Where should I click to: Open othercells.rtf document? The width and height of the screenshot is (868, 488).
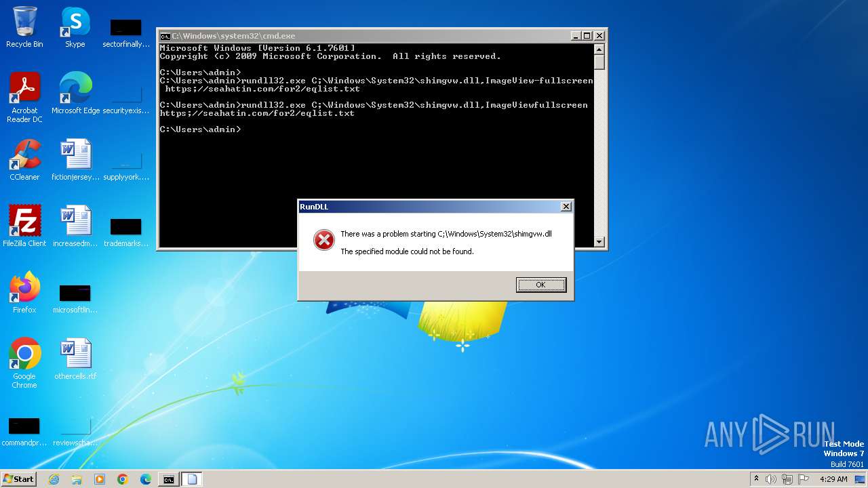coord(75,359)
